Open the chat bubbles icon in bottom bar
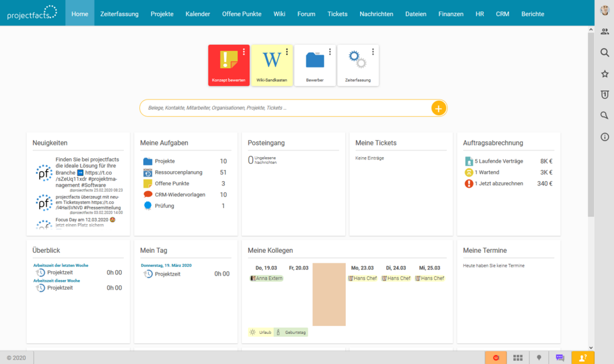Viewport: 614px width, 364px height. point(560,357)
